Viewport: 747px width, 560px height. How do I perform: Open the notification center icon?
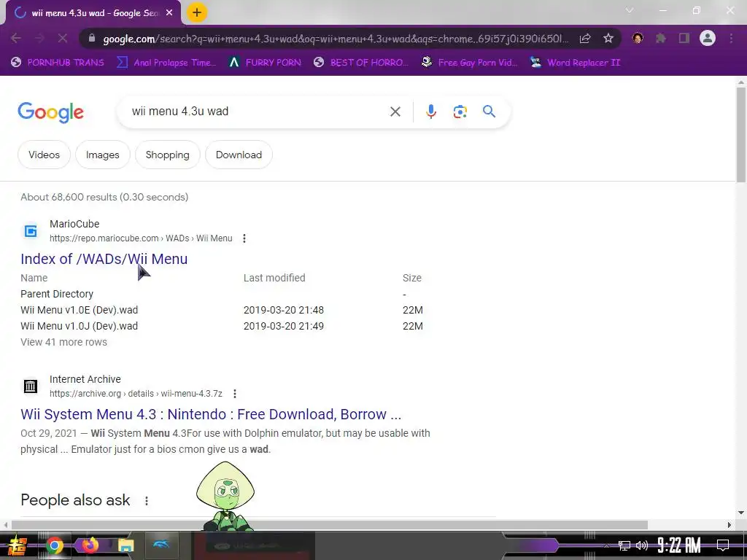[723, 545]
